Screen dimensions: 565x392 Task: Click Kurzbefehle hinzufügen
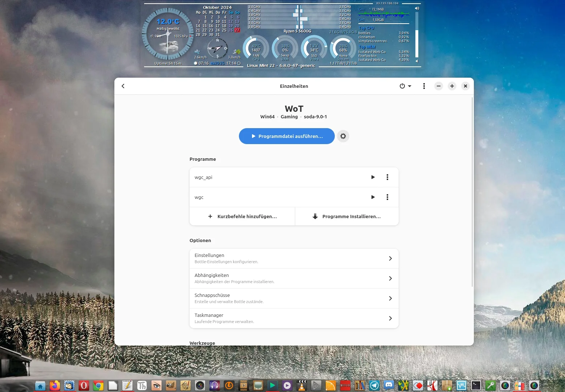click(x=242, y=216)
